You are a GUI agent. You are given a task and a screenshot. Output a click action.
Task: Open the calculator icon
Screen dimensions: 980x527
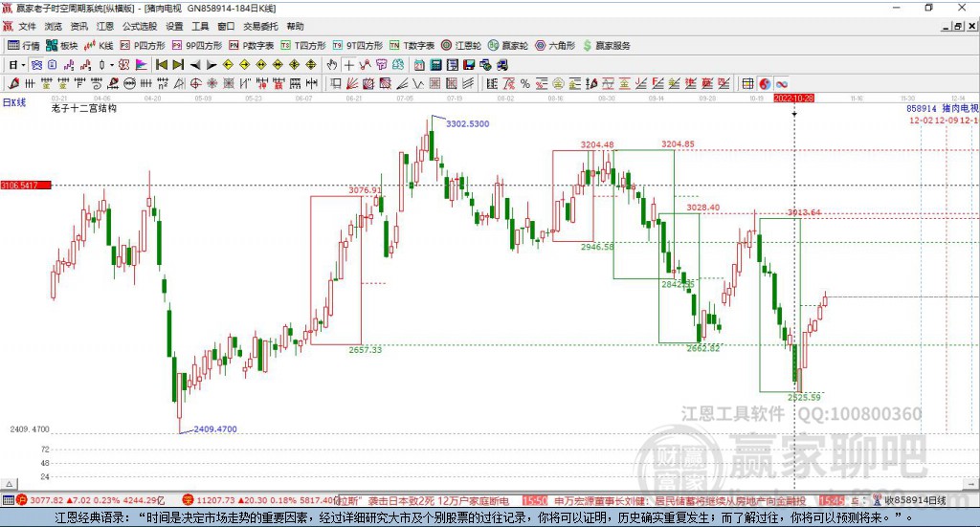[436, 65]
